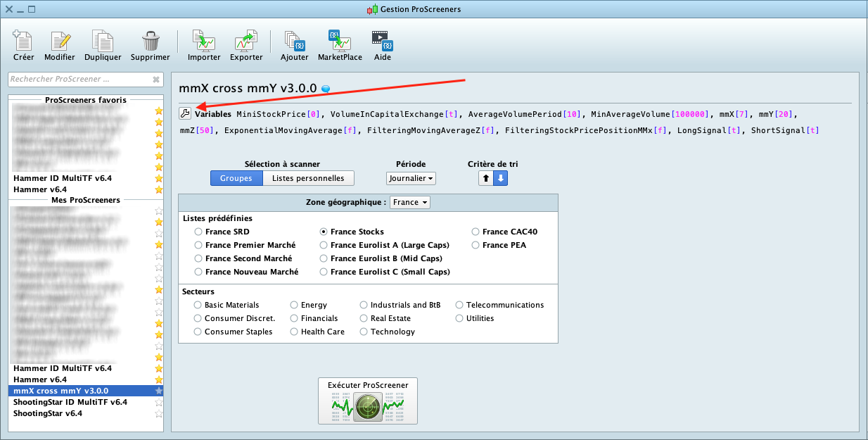The height and width of the screenshot is (440, 868).
Task: Select France CAC40 list
Action: [476, 232]
